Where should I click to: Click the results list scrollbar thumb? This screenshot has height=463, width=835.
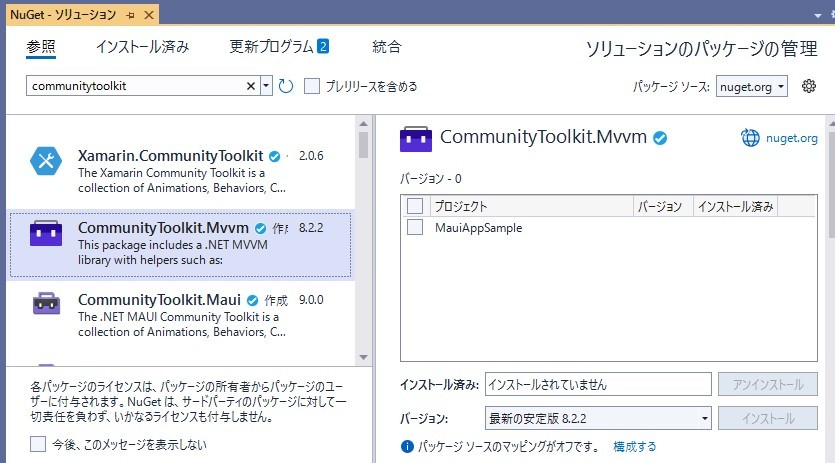(x=364, y=145)
